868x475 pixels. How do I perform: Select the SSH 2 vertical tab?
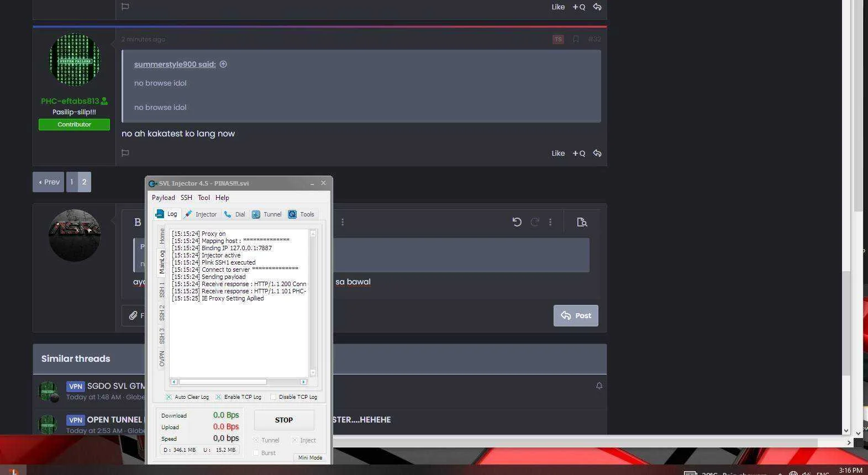coord(162,313)
